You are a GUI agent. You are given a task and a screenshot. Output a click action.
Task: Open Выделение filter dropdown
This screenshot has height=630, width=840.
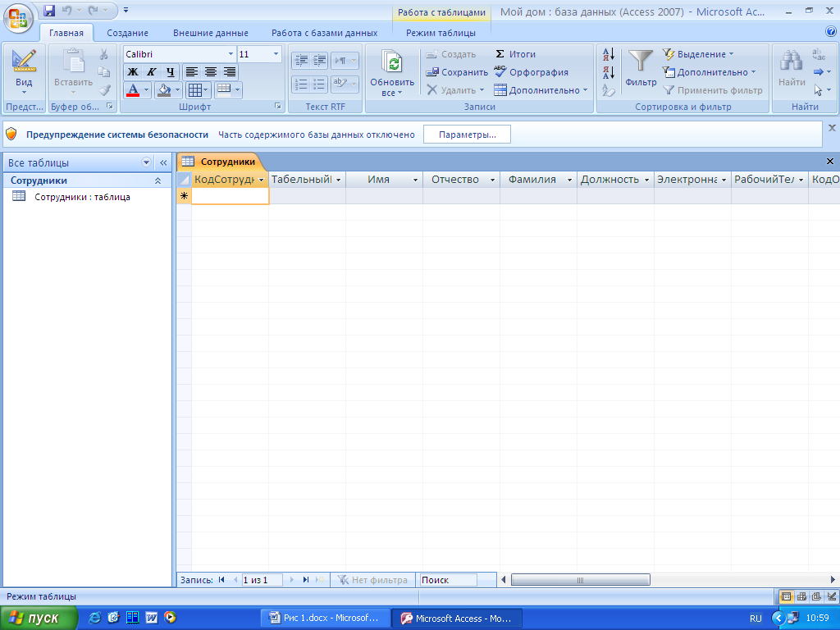point(698,54)
